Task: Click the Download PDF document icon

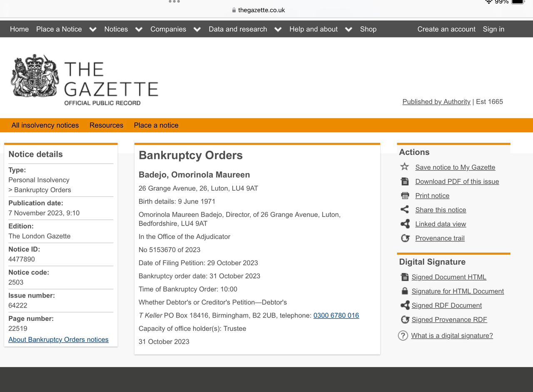Action: 404,181
